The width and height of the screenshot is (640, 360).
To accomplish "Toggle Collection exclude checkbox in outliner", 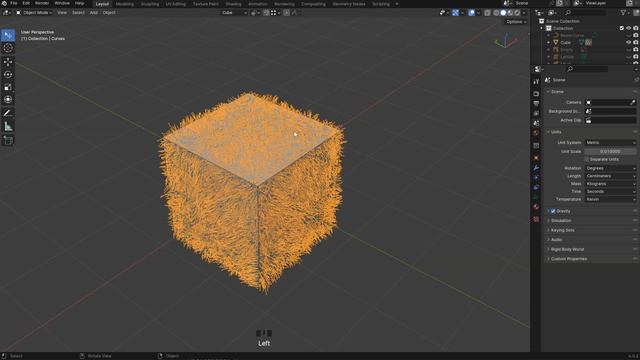I will point(622,28).
